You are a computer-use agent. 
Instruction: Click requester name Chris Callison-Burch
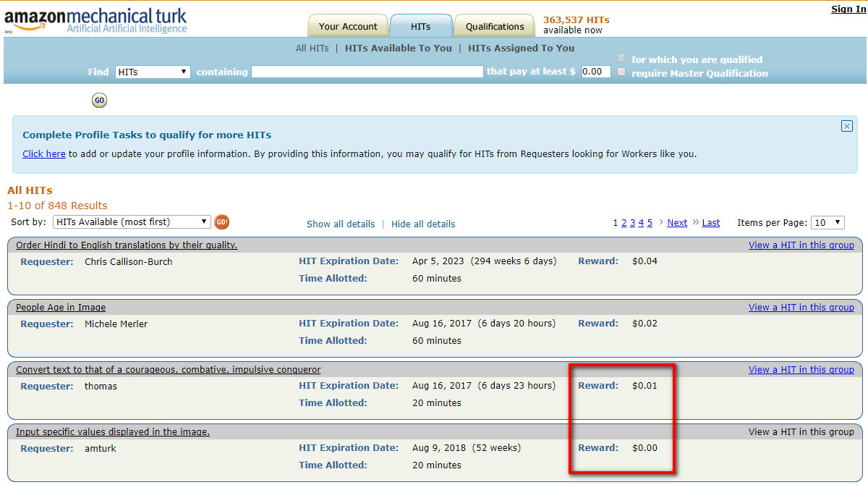coord(129,261)
